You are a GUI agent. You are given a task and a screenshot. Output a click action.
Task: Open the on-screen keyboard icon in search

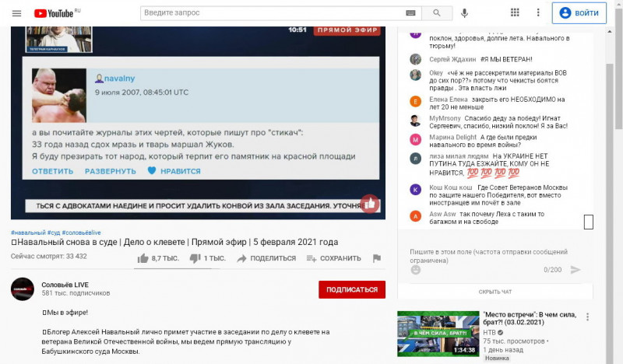click(x=410, y=13)
